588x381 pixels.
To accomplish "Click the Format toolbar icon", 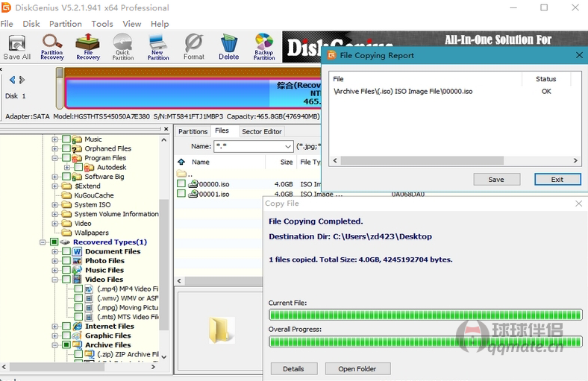I will click(x=193, y=47).
